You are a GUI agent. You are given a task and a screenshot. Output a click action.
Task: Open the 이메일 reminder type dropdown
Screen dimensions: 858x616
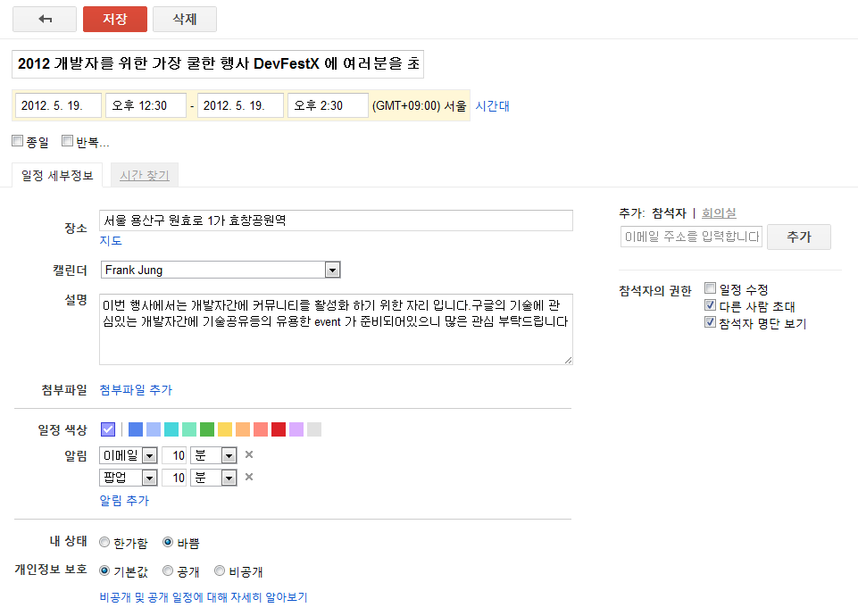(x=129, y=455)
